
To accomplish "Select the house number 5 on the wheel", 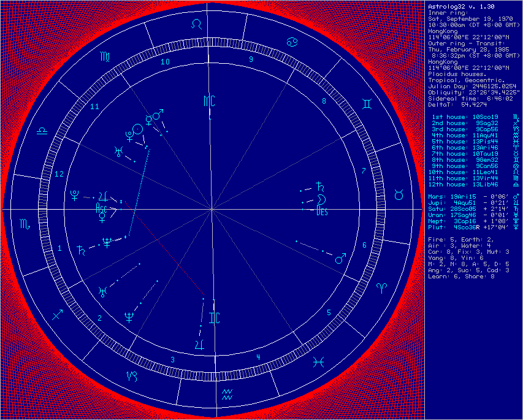I will click(329, 313).
